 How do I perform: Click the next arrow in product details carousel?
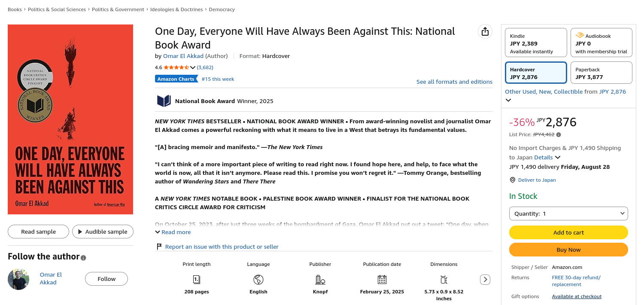coord(485,280)
